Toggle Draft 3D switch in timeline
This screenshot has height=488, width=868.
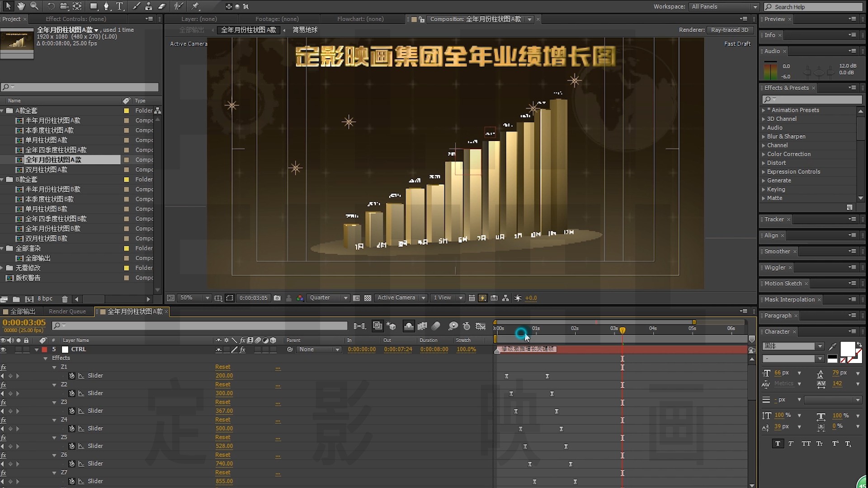pyautogui.click(x=391, y=326)
